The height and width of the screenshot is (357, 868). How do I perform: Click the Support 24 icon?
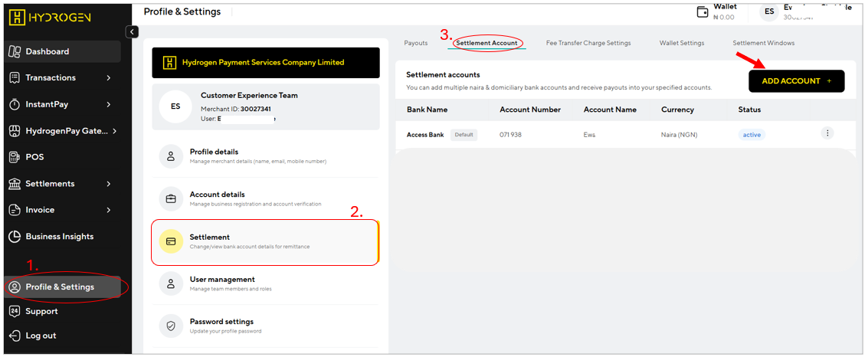click(x=15, y=311)
